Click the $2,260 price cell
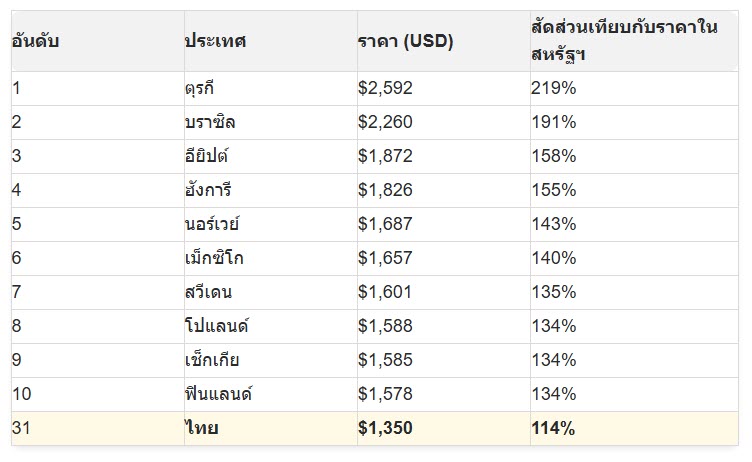The image size is (752, 462). point(444,123)
